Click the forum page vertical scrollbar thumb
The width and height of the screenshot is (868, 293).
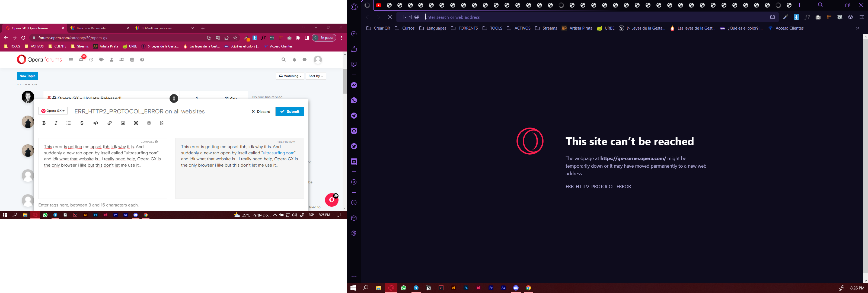(x=345, y=81)
